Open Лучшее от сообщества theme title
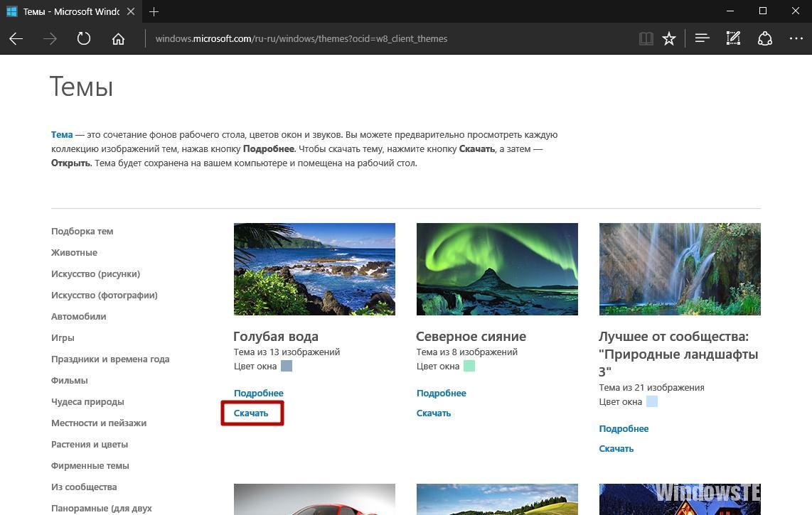The width and height of the screenshot is (812, 515). [678, 354]
